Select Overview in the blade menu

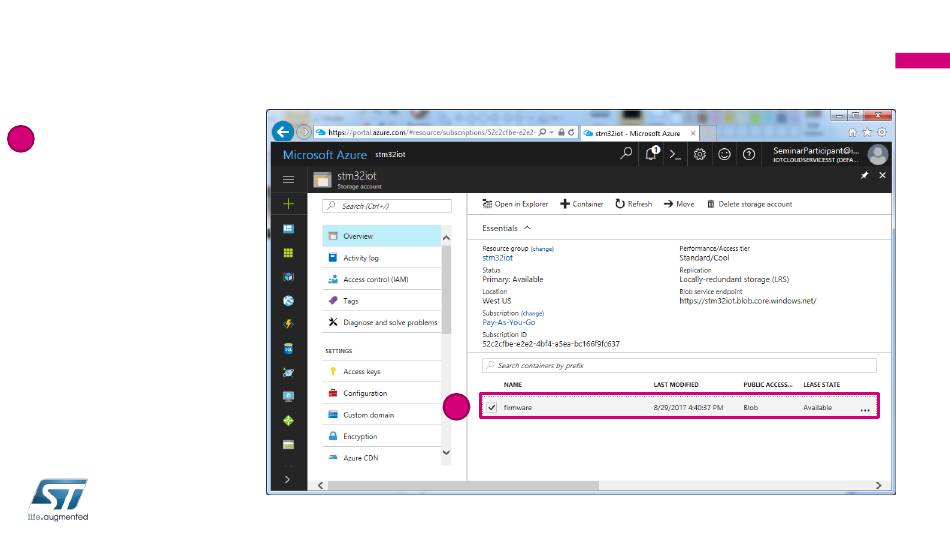tap(382, 236)
